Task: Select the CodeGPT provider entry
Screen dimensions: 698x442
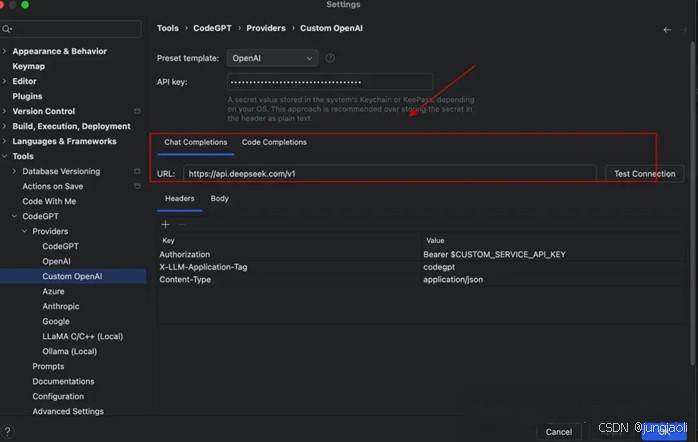Action: (61, 246)
